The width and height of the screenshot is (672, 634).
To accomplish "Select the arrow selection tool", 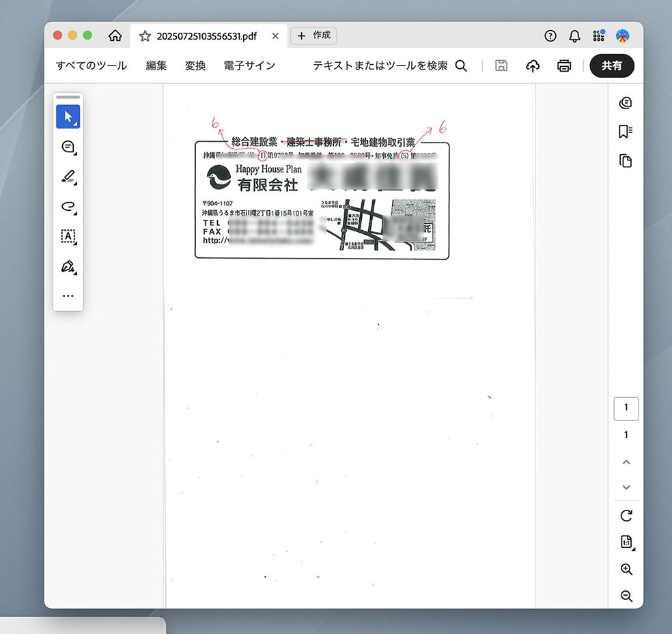I will click(x=68, y=117).
